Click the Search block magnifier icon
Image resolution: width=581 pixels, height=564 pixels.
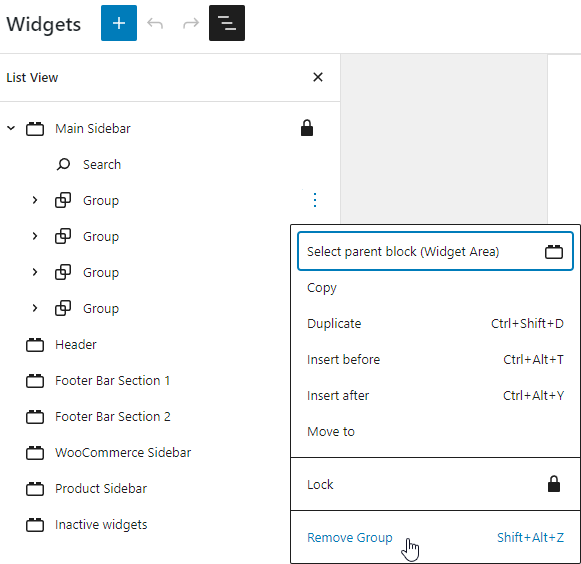63,164
